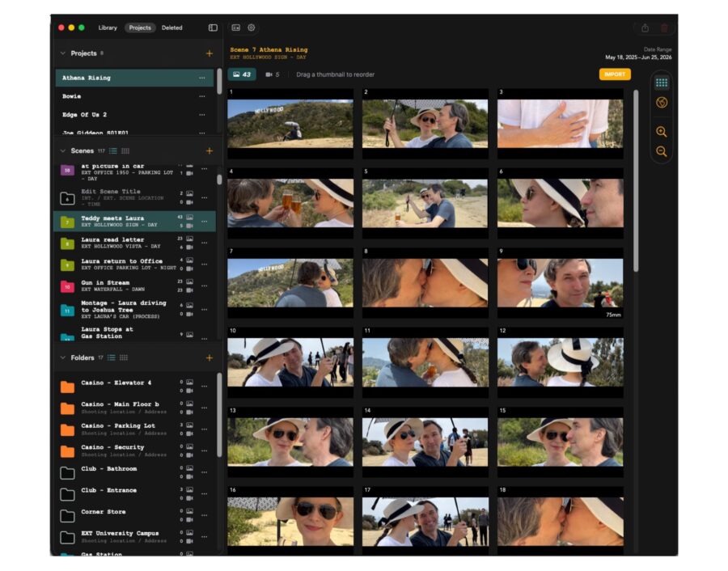Viewport: 728px width, 571px height.
Task: Open folder Casino - Parking Lot
Action: (x=134, y=429)
